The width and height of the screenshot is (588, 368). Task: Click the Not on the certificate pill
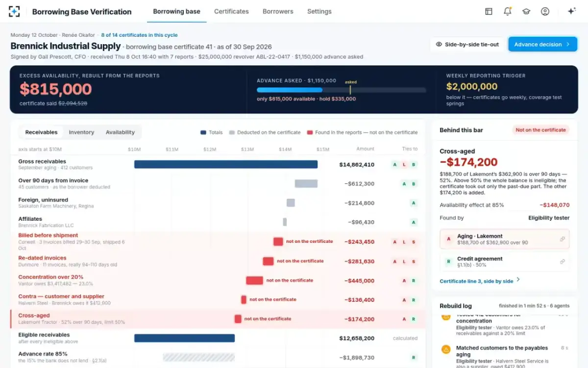tap(541, 130)
